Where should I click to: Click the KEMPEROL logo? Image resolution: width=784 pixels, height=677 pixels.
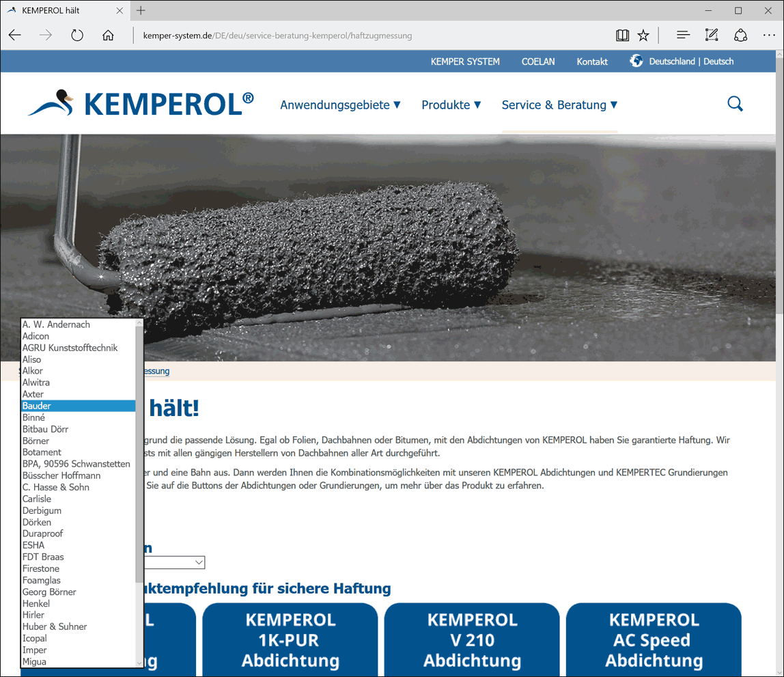tap(141, 104)
